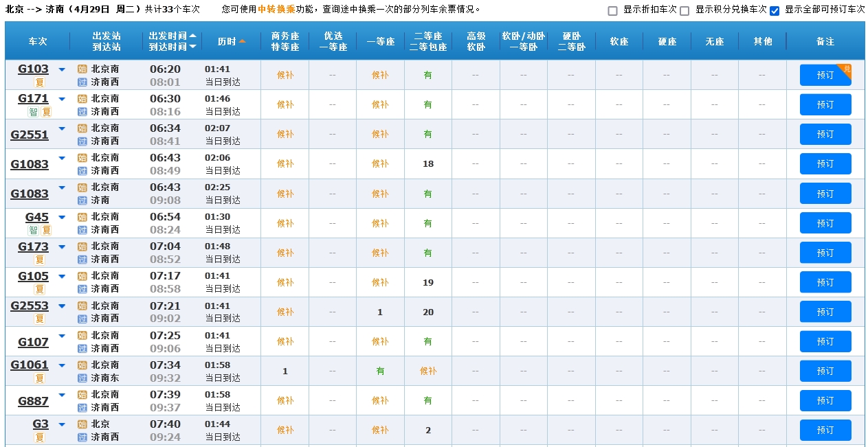The height and width of the screenshot is (447, 868).
Task: Click 商务座 count 1 in G1061 row
Action: click(x=285, y=371)
